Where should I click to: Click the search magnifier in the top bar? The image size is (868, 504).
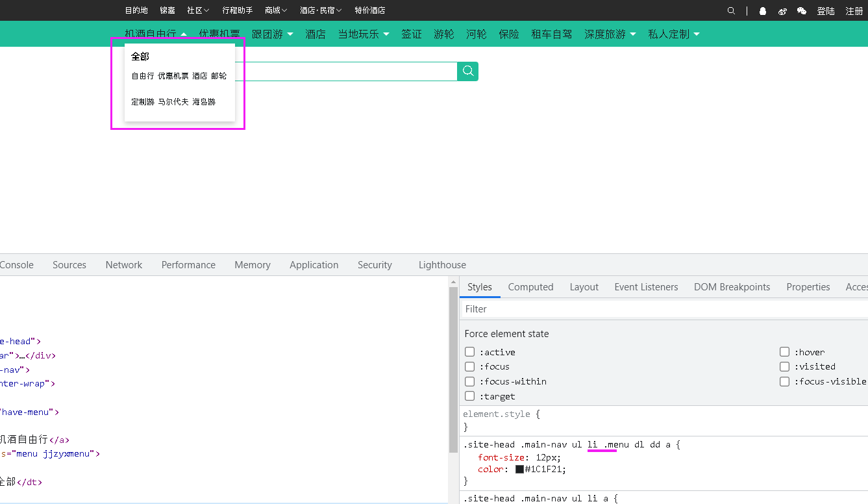[732, 10]
